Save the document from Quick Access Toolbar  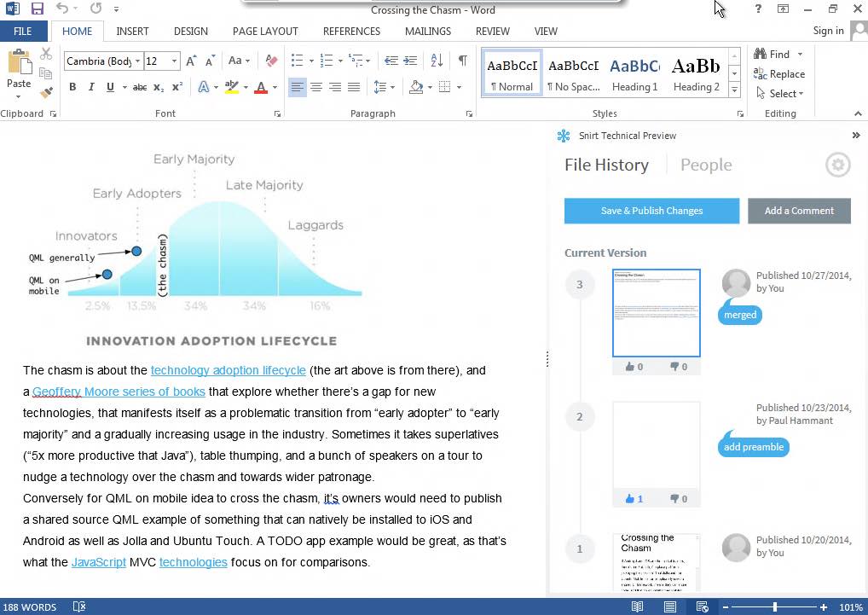click(x=37, y=9)
